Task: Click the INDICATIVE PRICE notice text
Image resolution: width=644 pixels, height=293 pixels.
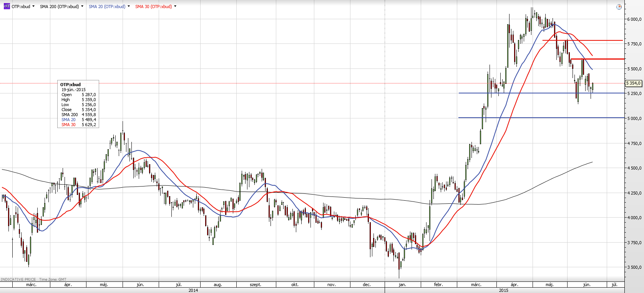Action: click(18, 280)
